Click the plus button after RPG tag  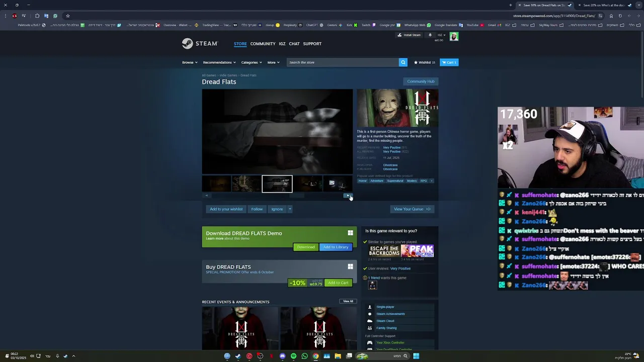point(432,181)
